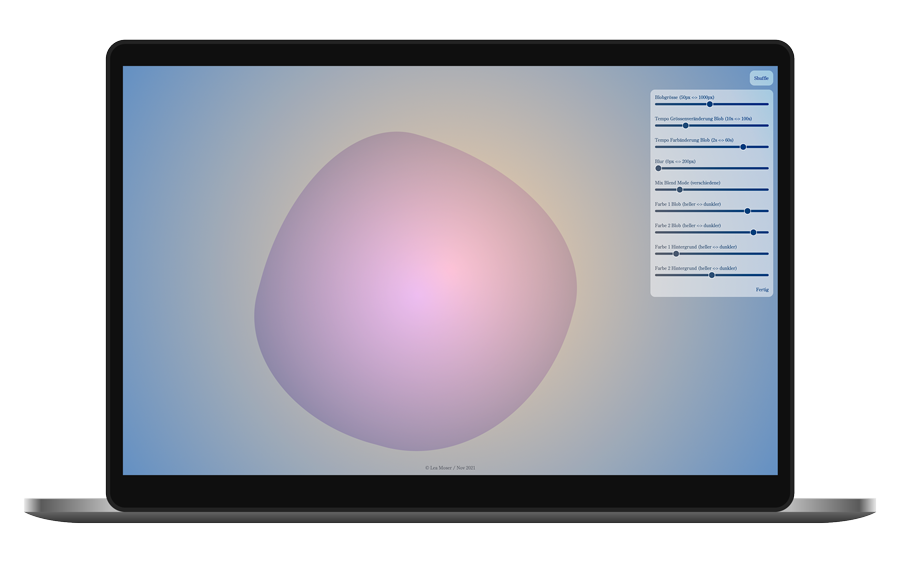This screenshot has width=900, height=567.
Task: Click the far right end of Farbe 1 Hintergrund track
Action: point(767,254)
